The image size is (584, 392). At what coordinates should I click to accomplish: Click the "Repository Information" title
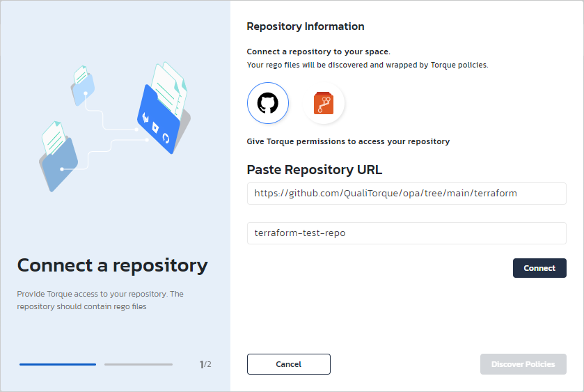[306, 26]
